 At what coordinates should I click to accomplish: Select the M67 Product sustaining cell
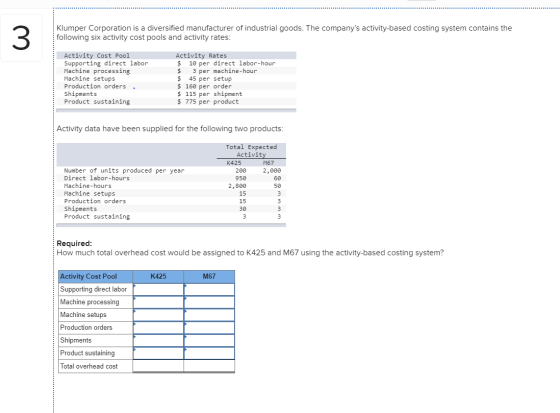coord(209,353)
